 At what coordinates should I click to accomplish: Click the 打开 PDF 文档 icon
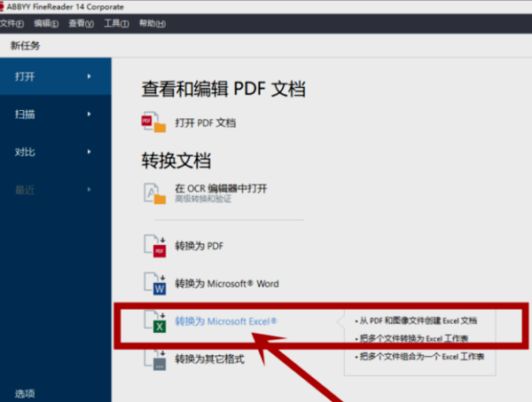pos(153,122)
